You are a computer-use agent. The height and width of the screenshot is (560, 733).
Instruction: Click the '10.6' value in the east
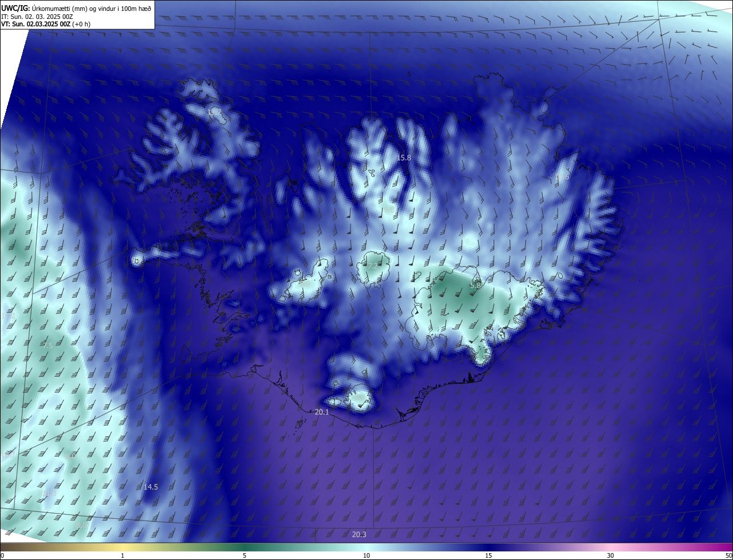[562, 177]
